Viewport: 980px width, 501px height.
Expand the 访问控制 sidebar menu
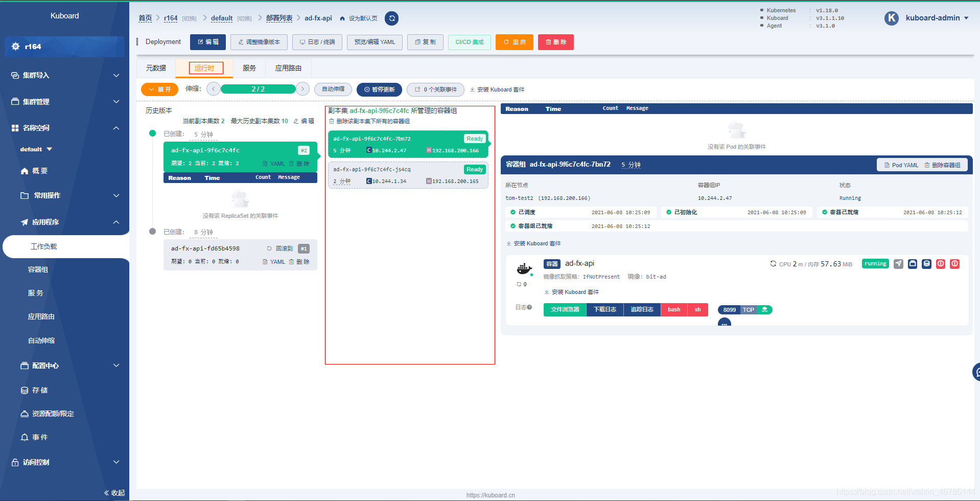[64, 462]
